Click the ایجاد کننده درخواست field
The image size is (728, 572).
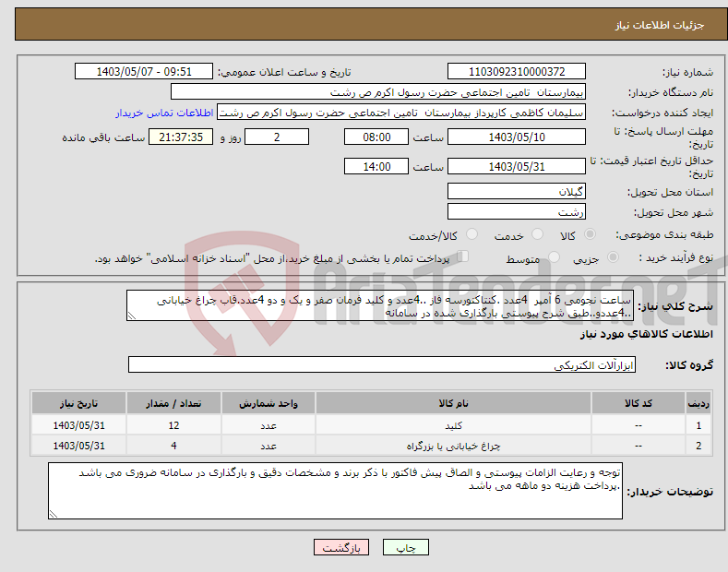401,113
